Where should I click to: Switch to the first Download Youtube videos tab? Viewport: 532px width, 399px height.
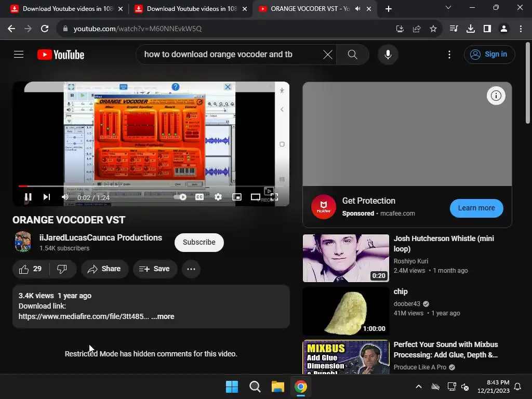(x=67, y=9)
